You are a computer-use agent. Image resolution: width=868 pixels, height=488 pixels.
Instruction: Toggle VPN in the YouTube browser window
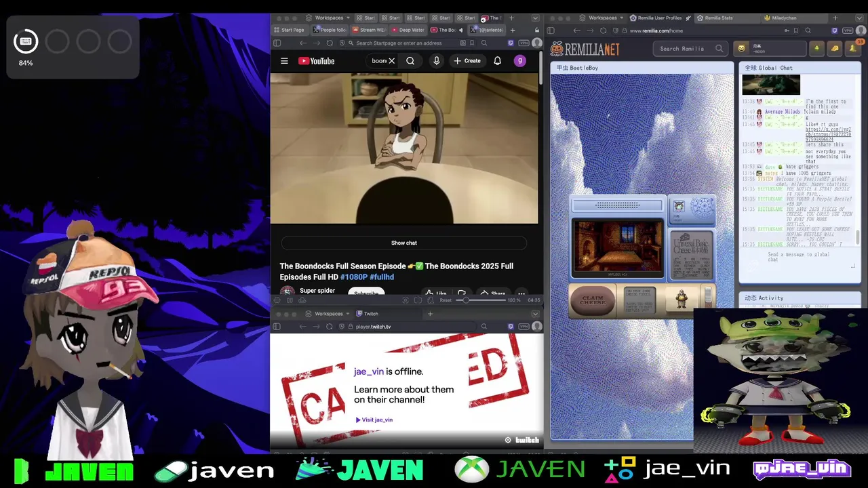(x=524, y=43)
